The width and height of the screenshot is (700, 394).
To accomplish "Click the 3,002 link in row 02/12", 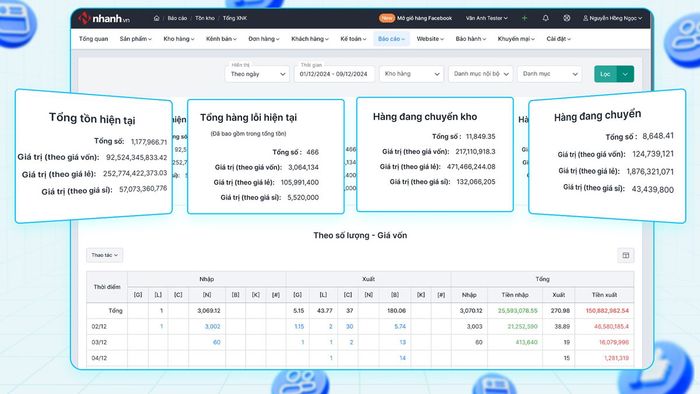I will tap(212, 327).
